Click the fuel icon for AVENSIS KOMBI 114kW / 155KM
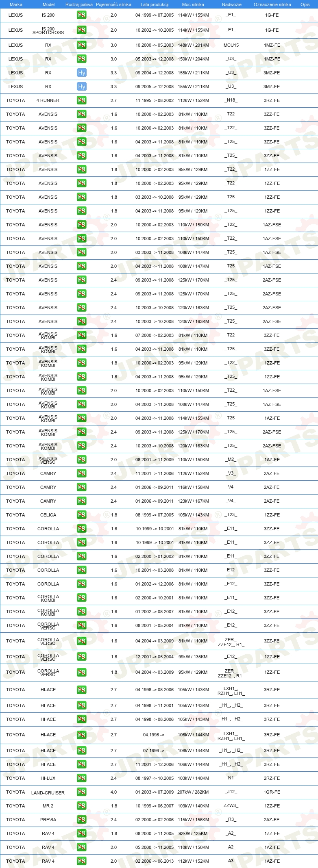Image resolution: width=318 pixels, height=868 pixels. point(82,418)
